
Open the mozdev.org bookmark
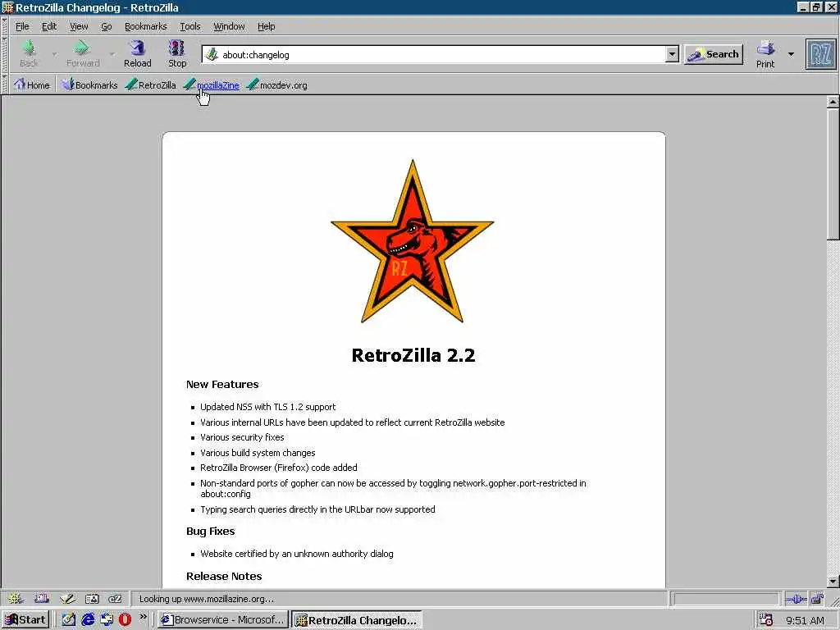click(277, 84)
